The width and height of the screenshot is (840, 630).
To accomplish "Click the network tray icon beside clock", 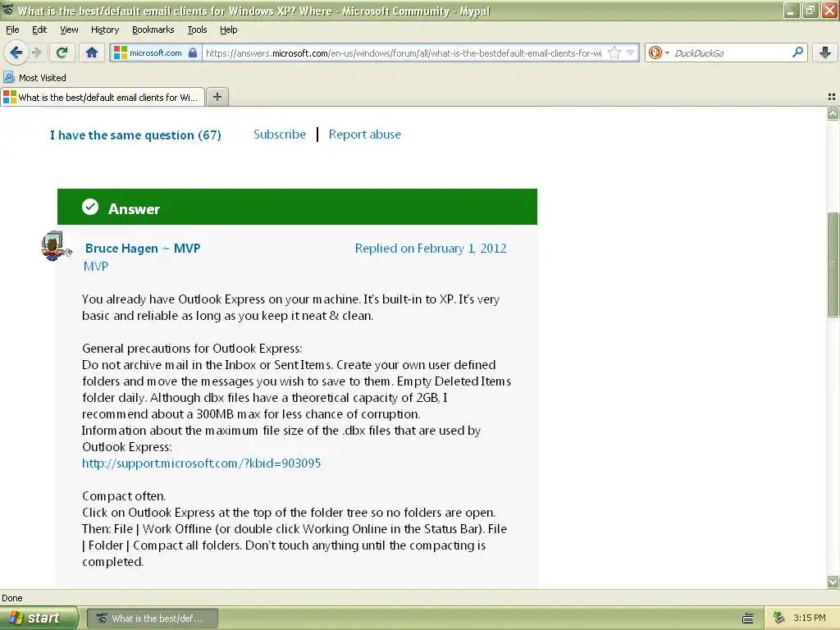I will click(x=779, y=618).
